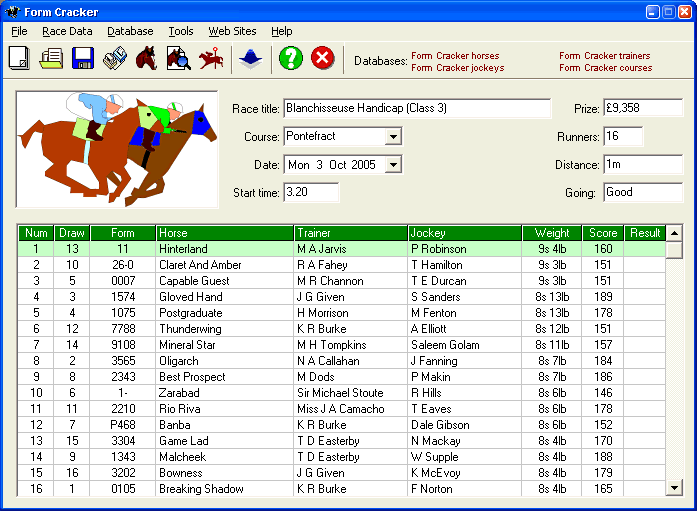Click table scrollbar down arrow
Viewport: 697px width, 511px height.
pos(674,488)
